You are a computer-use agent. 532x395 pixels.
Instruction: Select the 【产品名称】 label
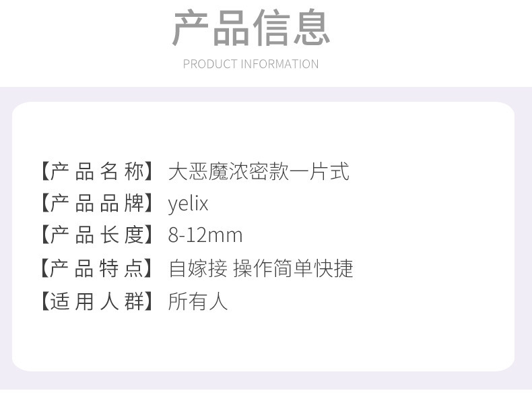[x=94, y=171]
